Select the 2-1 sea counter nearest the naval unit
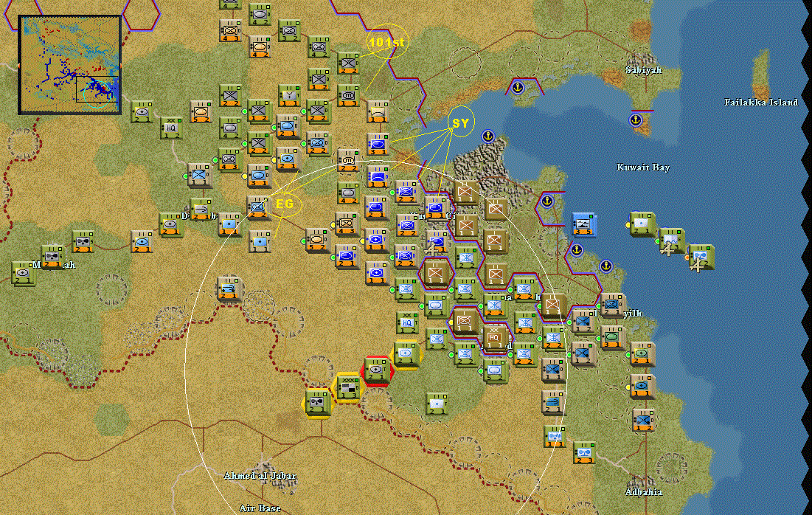Viewport: 812px width, 515px height. [x=642, y=224]
